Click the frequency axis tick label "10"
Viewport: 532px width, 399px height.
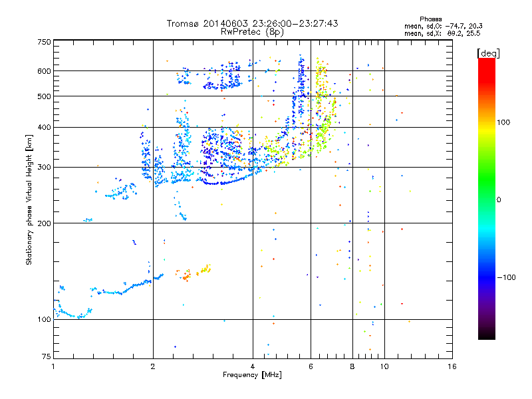[x=384, y=366]
